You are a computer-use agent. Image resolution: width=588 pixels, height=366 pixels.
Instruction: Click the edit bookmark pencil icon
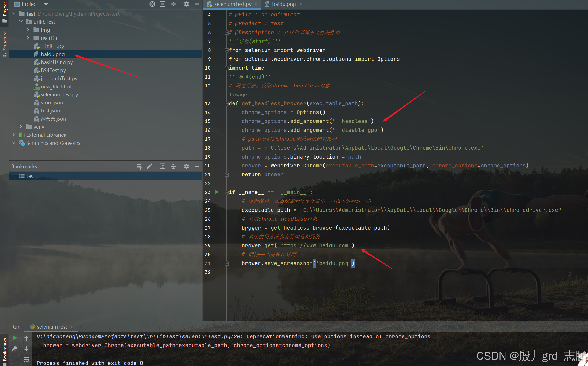coord(150,166)
